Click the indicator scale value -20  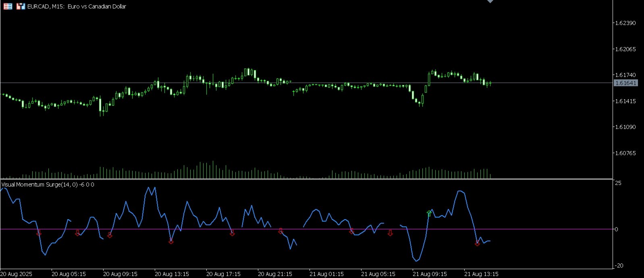click(x=619, y=266)
